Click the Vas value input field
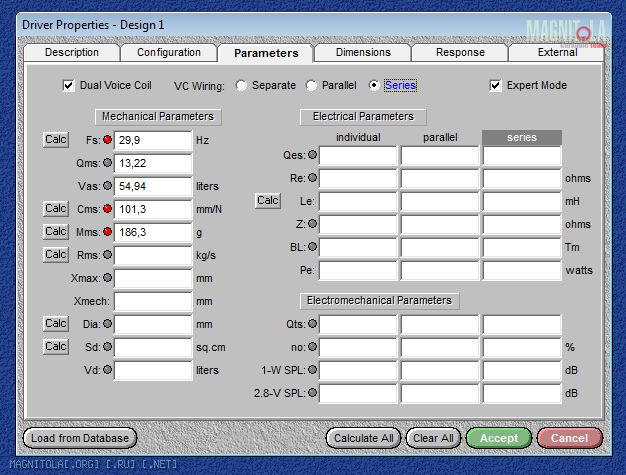The height and width of the screenshot is (475, 626). (x=152, y=186)
